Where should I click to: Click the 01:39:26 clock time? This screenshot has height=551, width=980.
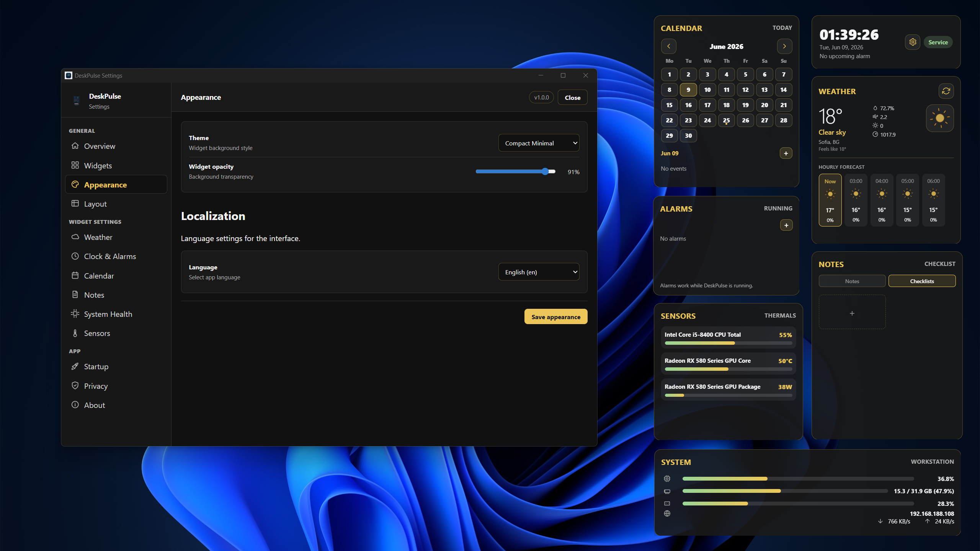[x=849, y=35]
